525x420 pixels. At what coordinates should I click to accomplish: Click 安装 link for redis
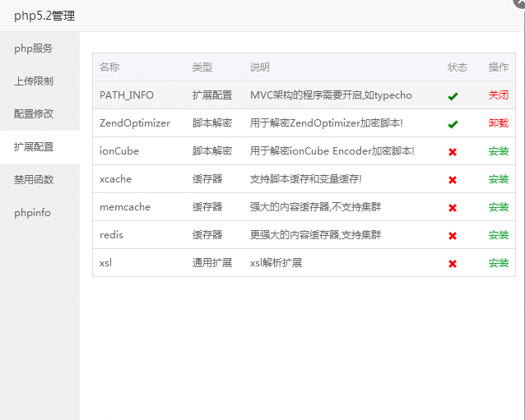[498, 235]
